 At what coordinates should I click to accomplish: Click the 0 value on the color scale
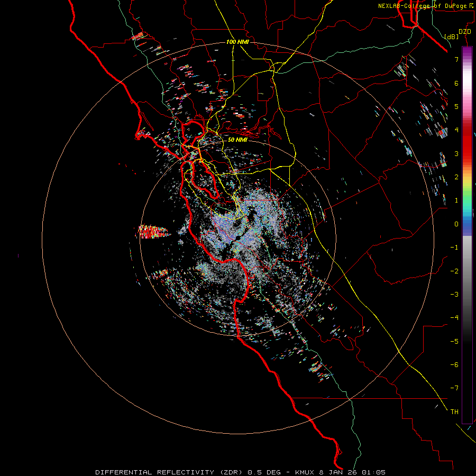tap(456, 224)
